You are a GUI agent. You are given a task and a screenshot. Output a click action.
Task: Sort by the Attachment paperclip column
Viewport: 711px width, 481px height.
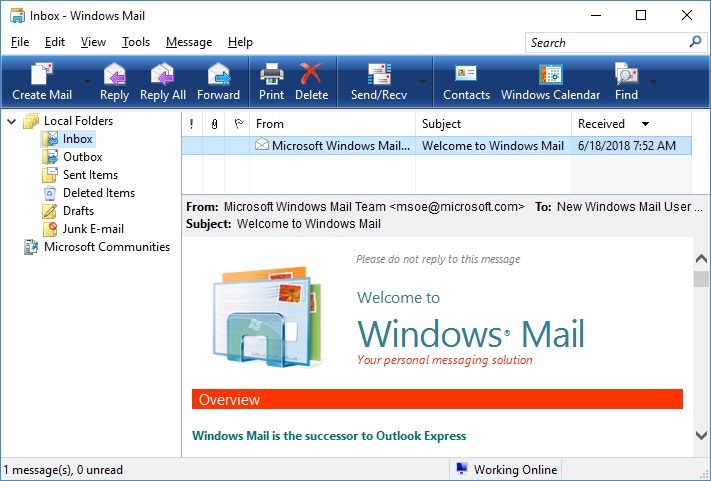[x=214, y=124]
